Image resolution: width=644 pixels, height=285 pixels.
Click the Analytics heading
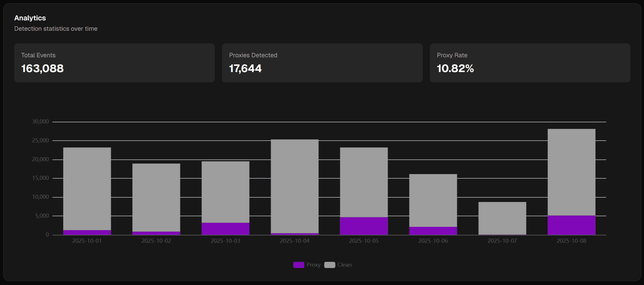click(30, 18)
